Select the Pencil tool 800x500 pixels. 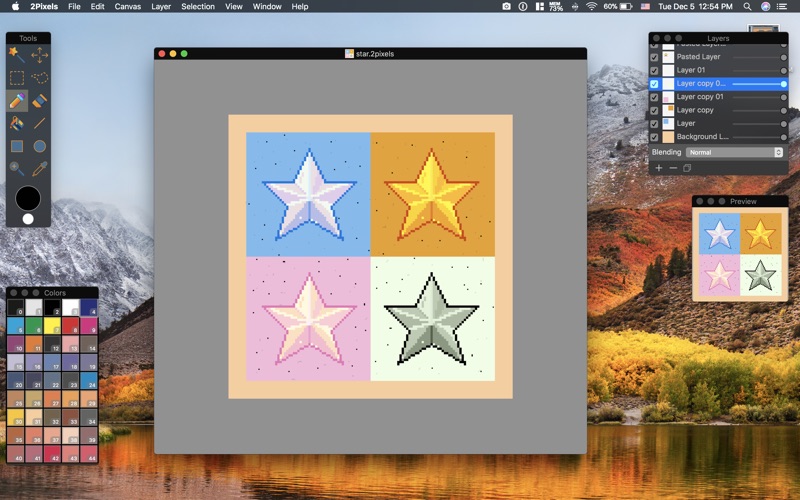(x=16, y=101)
